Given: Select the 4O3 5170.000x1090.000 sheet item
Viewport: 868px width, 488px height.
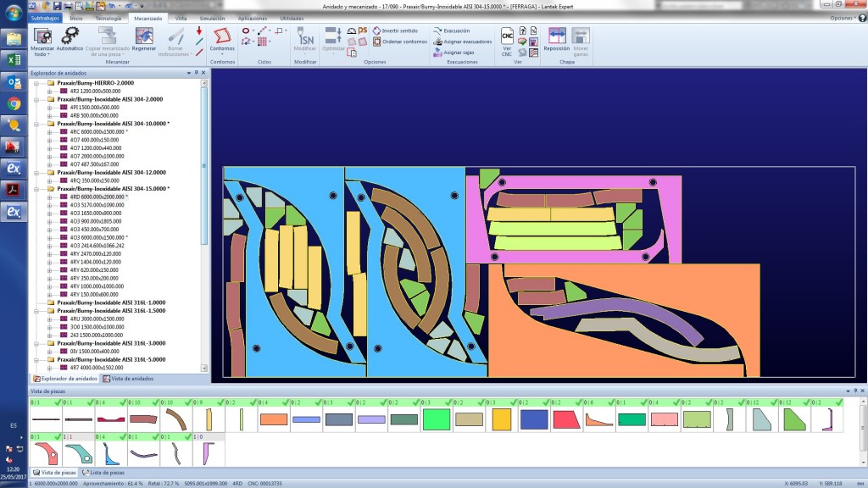Looking at the screenshot, I should [x=97, y=205].
